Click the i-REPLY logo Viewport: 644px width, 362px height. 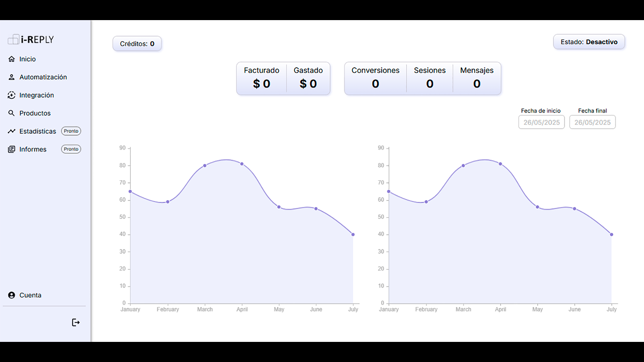(31, 39)
